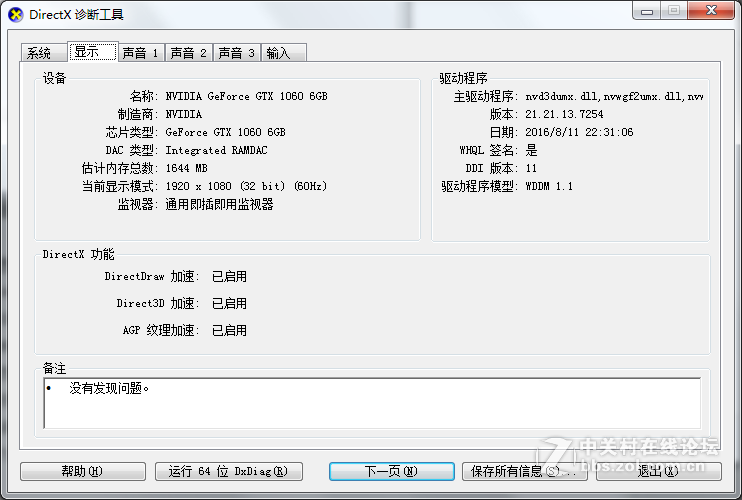
Task: Click 保存所有信息 button
Action: [x=524, y=471]
